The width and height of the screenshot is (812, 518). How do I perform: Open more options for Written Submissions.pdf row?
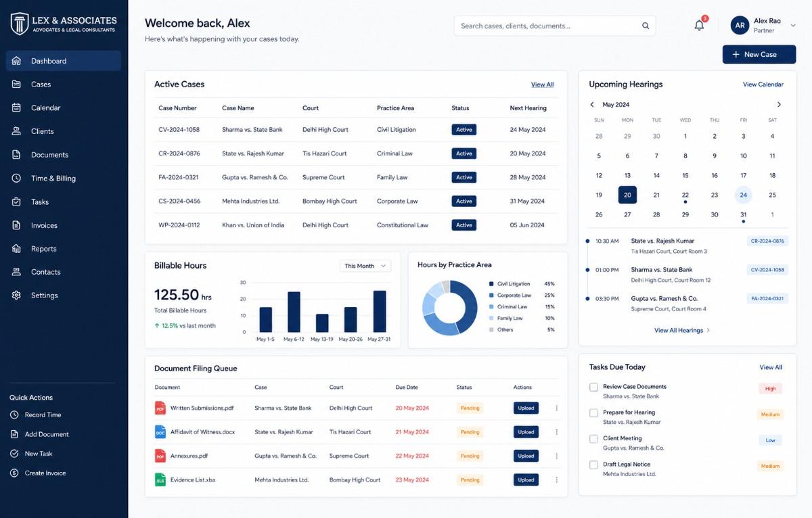click(x=557, y=408)
